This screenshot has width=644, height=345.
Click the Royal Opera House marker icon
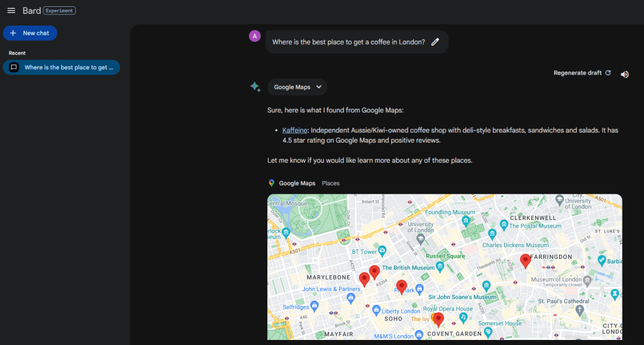click(x=464, y=317)
